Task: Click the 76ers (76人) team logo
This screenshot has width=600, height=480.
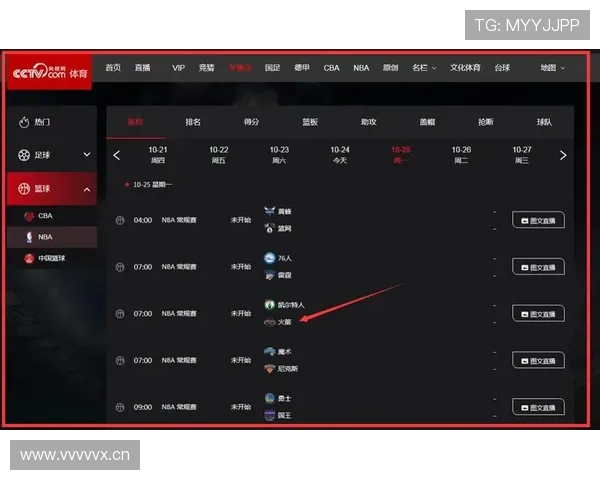Action: click(269, 258)
